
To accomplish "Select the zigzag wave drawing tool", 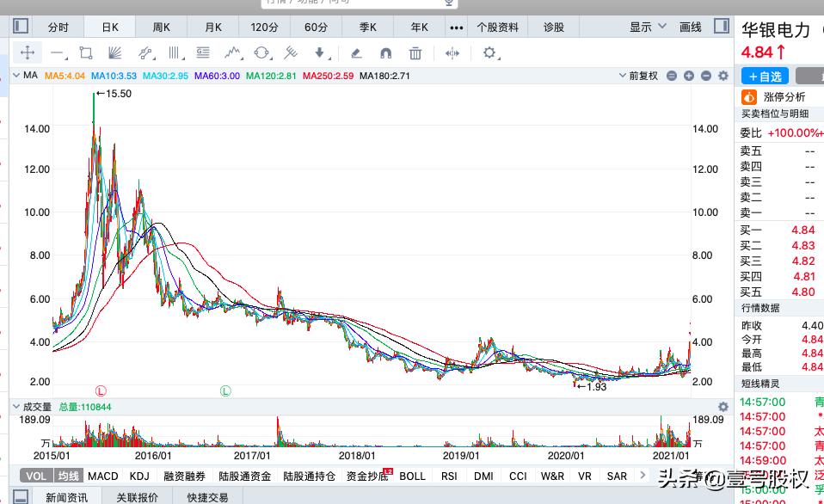I will click(x=232, y=53).
